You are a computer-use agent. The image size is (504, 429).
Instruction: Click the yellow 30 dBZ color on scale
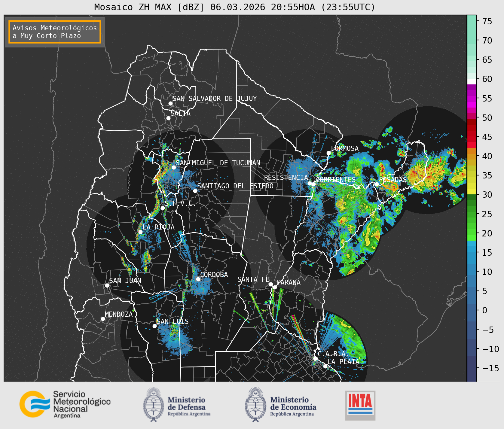point(472,191)
